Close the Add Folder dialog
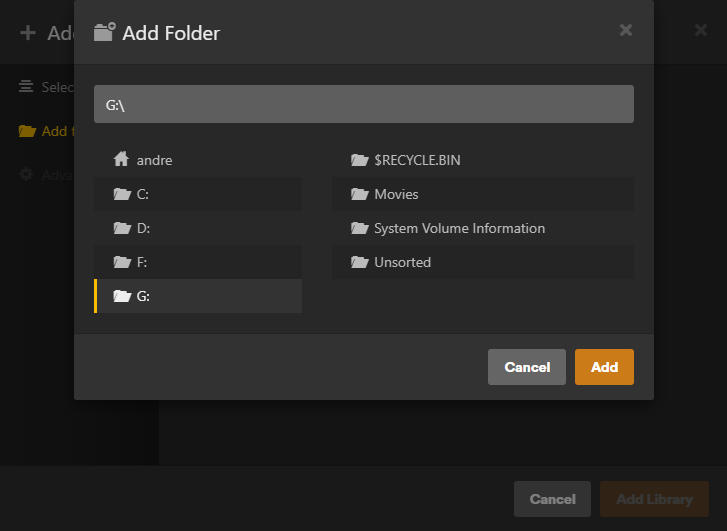Image resolution: width=727 pixels, height=531 pixels. click(626, 30)
